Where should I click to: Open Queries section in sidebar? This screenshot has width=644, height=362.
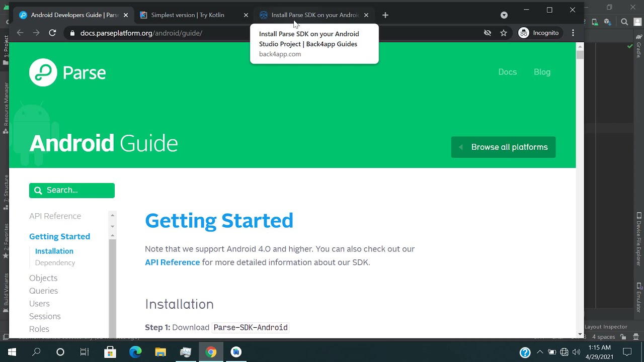click(x=43, y=291)
